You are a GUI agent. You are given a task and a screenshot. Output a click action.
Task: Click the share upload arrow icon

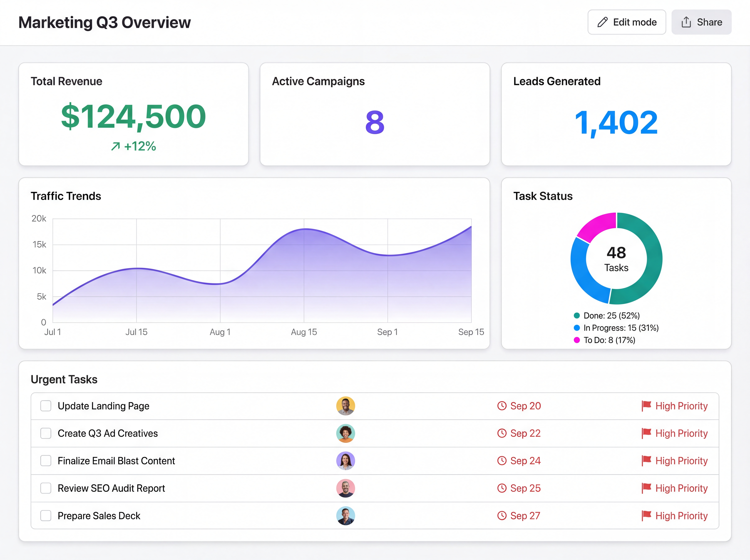click(x=686, y=22)
